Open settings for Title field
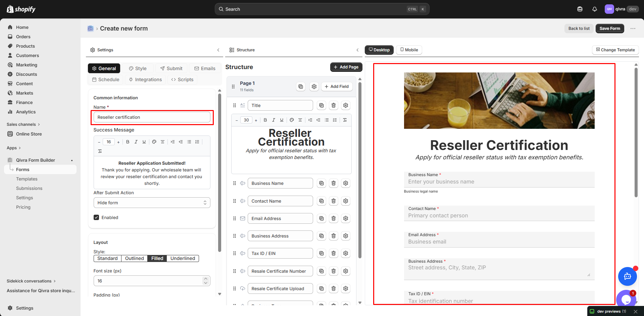 click(346, 105)
